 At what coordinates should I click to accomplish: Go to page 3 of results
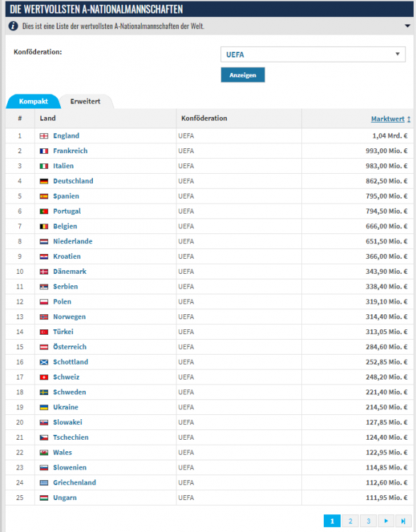369,521
